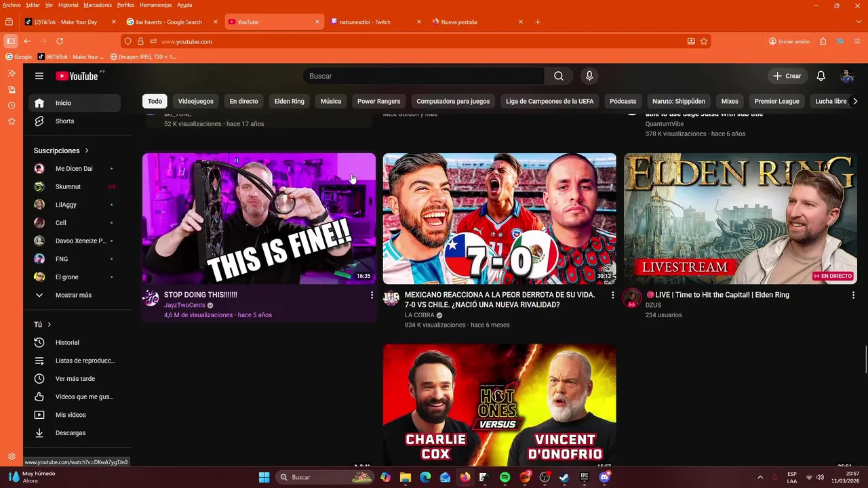The image size is (868, 488).
Task: Click the YouTube logo
Action: click(x=77, y=76)
